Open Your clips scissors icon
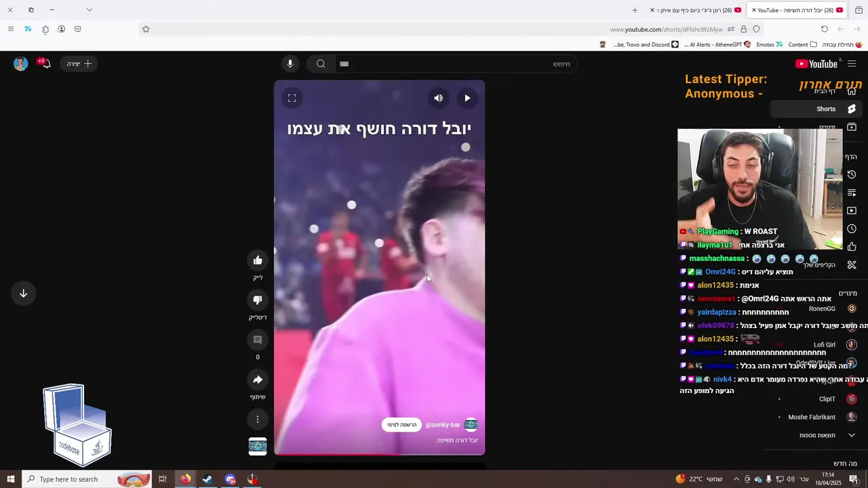 (x=852, y=265)
